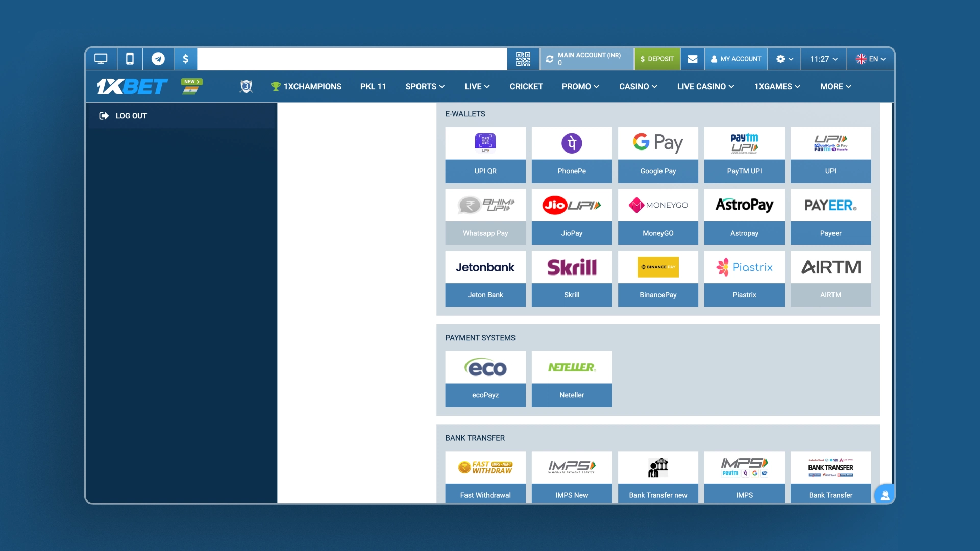Click LOG OUT in the sidebar
Viewport: 980px width, 551px height.
tap(131, 116)
